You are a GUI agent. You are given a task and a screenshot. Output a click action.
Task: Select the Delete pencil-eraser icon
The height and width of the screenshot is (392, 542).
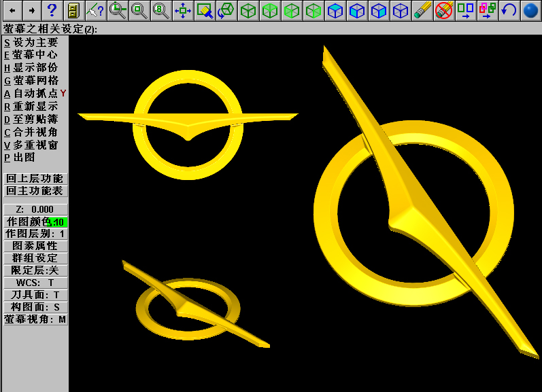tap(422, 10)
